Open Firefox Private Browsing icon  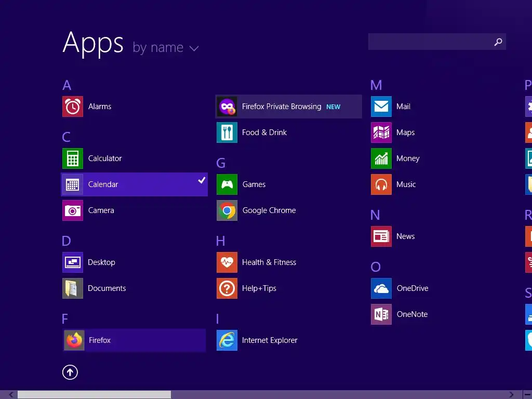pos(227,107)
